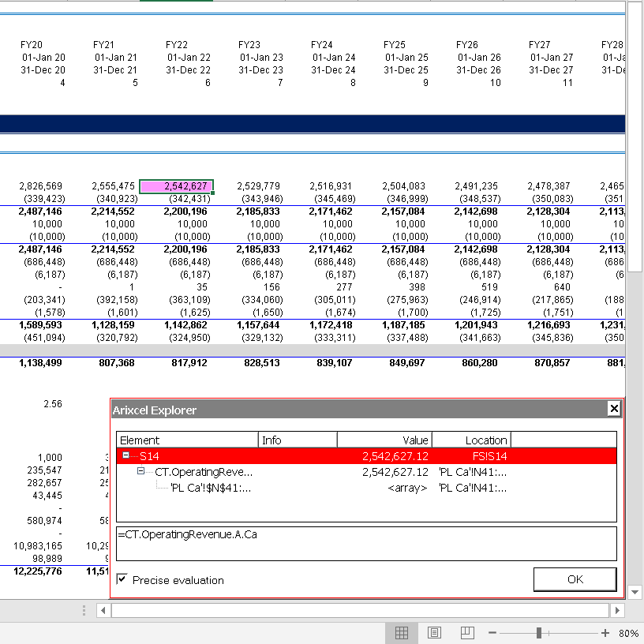The image size is (644, 644).
Task: Select cell 1,216,693 in FY27
Action: 549,325
